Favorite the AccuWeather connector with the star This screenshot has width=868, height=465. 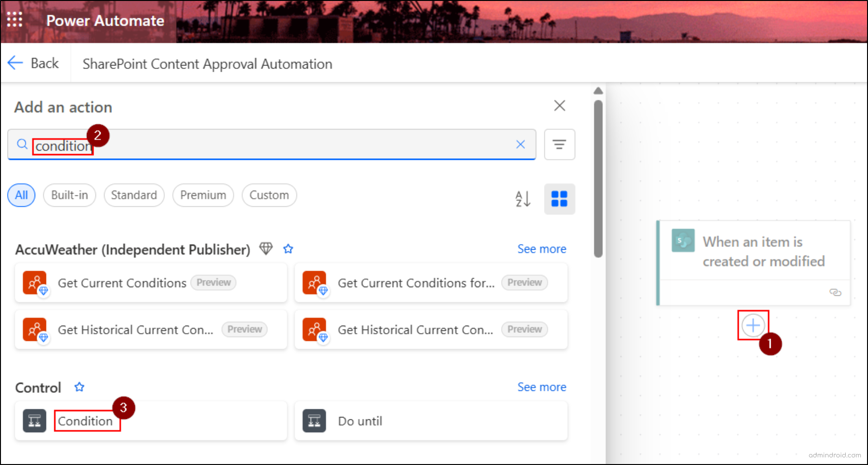[288, 248]
